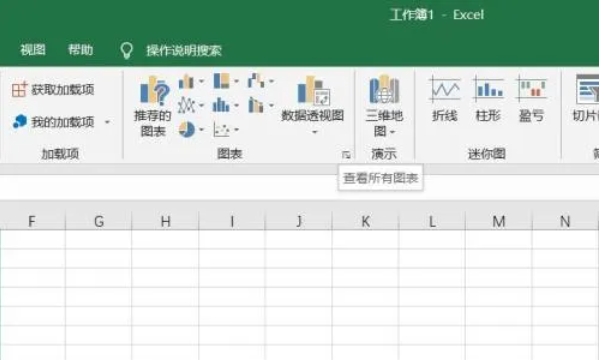Insert a line or area chart
The width and height of the screenshot is (604, 360).
click(186, 105)
